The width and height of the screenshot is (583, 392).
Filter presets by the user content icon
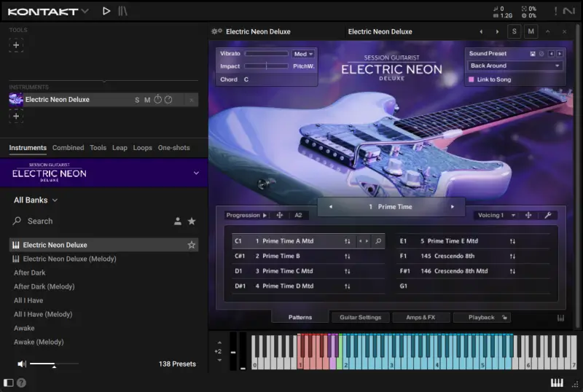178,222
